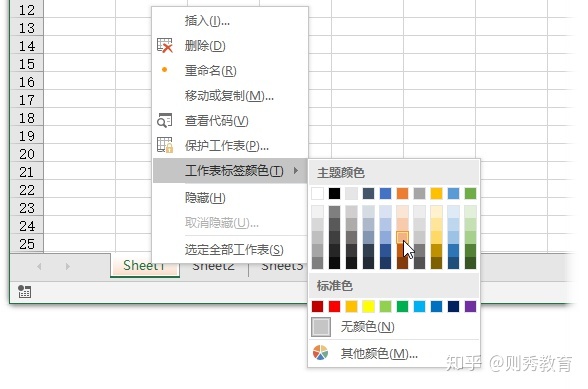Viewport: 588px width, 389px height.
Task: Select row 25 header
Action: coord(27,244)
